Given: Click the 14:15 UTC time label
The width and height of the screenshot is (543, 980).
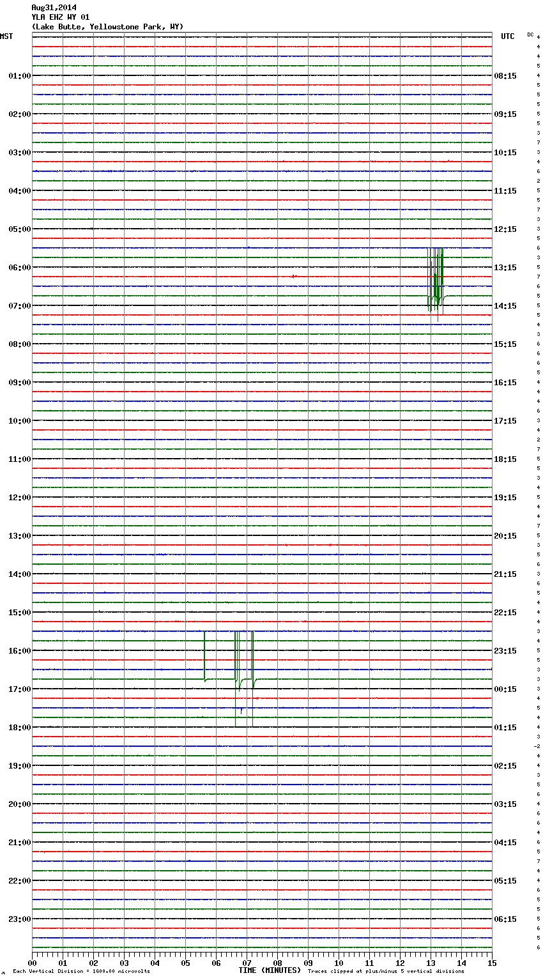Looking at the screenshot, I should point(505,306).
